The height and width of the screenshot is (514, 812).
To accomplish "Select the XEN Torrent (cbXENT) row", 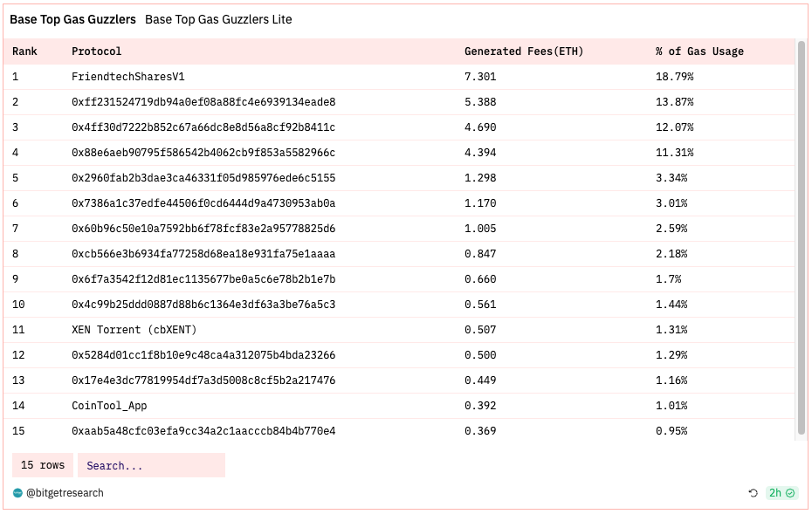I will pos(399,330).
